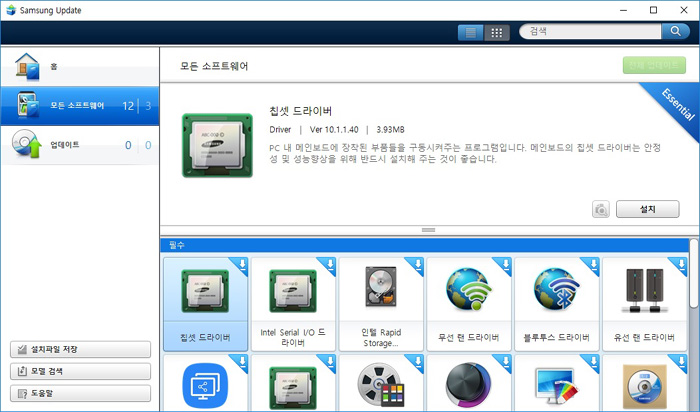Image resolution: width=700 pixels, height=412 pixels.
Task: Select the CD disc box tile
Action: coord(644,383)
